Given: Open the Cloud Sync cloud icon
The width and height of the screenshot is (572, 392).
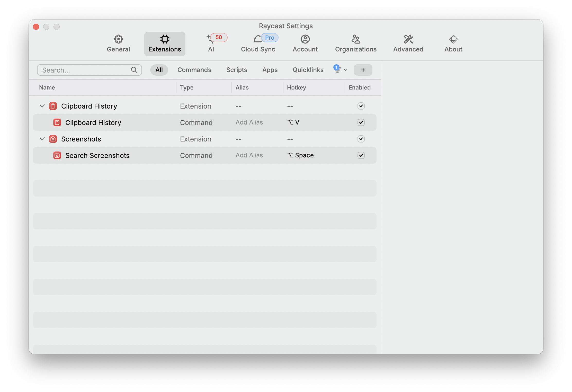Looking at the screenshot, I should (258, 39).
